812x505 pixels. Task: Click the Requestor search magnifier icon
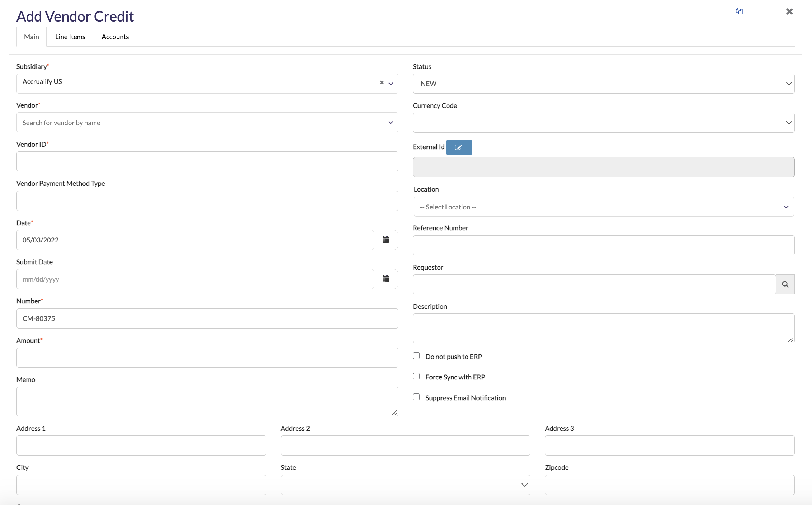click(x=785, y=284)
